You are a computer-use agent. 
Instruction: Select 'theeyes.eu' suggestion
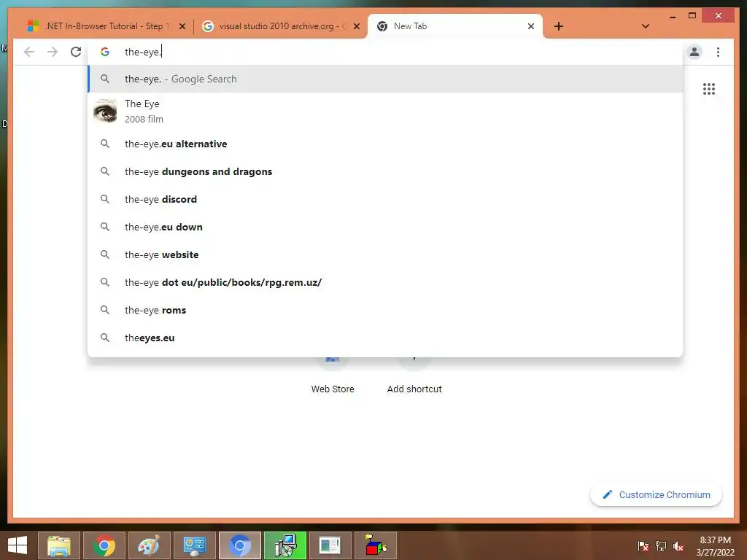[x=385, y=338]
